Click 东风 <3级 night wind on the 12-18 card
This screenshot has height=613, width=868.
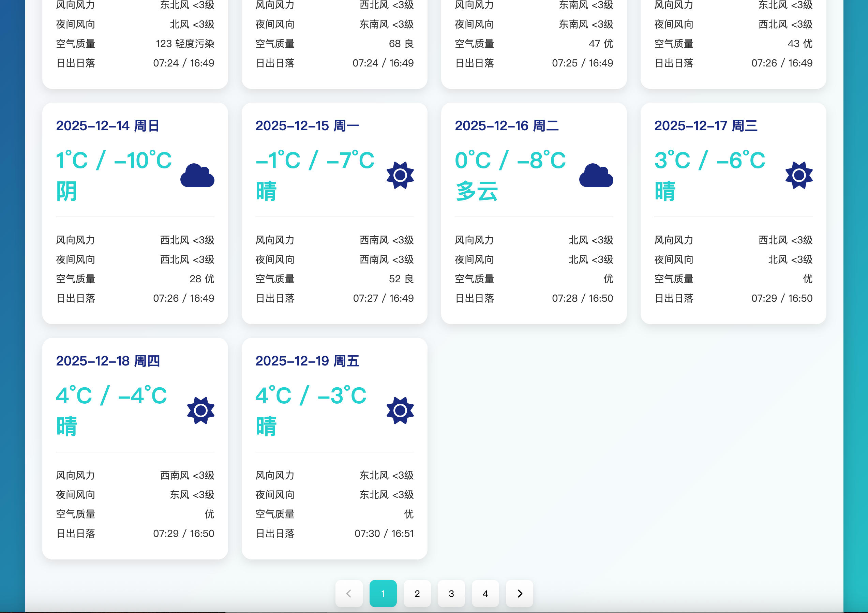pyautogui.click(x=192, y=495)
